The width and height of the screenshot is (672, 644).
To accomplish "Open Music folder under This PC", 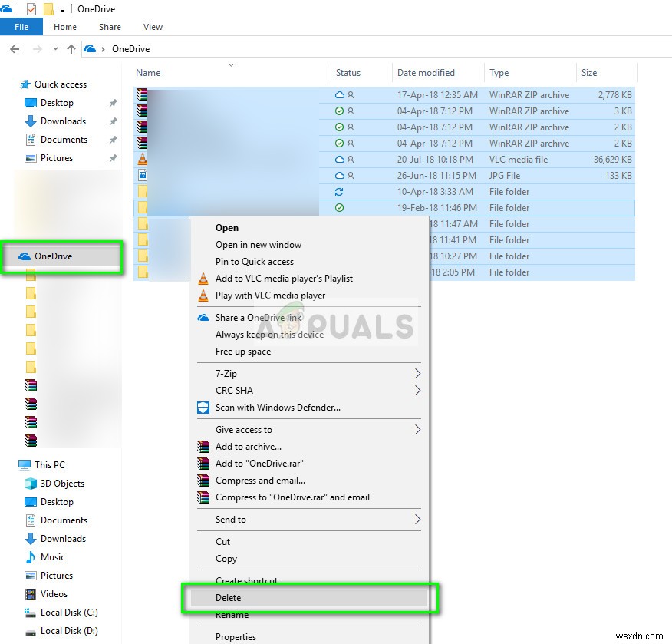I will (x=53, y=557).
